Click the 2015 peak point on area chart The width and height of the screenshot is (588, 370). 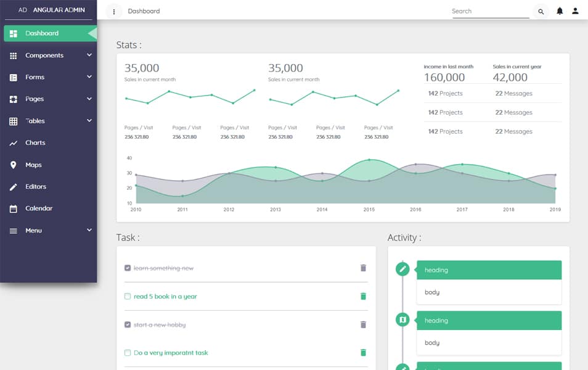[369, 160]
